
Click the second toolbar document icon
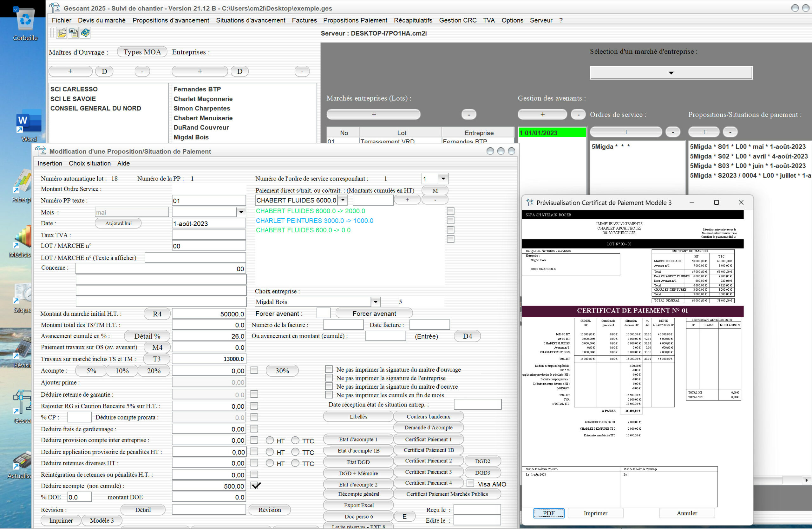coord(73,33)
